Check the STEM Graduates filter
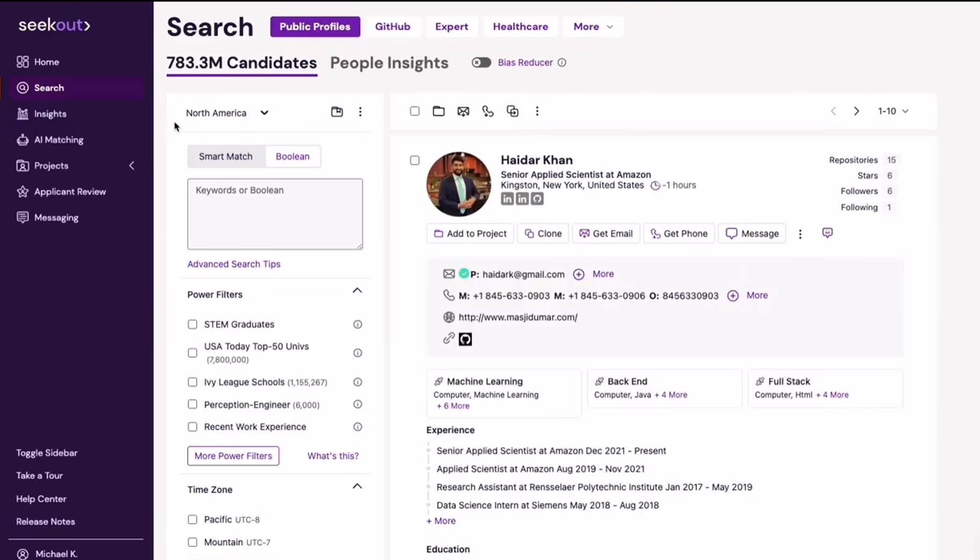The height and width of the screenshot is (560, 980). tap(192, 324)
